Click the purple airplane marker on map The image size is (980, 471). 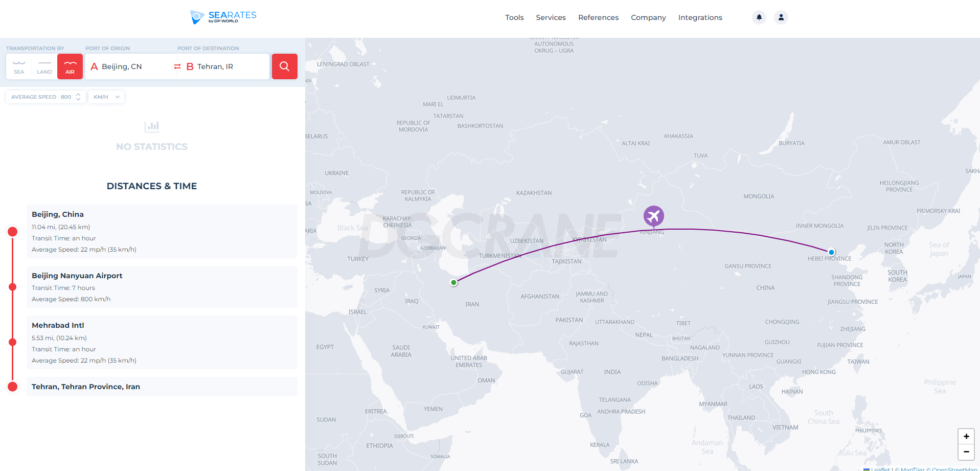[x=653, y=216]
